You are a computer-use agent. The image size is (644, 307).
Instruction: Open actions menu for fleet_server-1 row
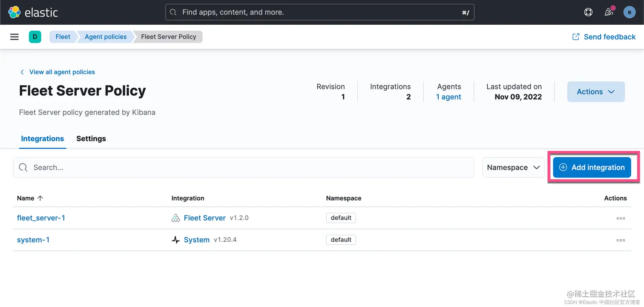621,218
